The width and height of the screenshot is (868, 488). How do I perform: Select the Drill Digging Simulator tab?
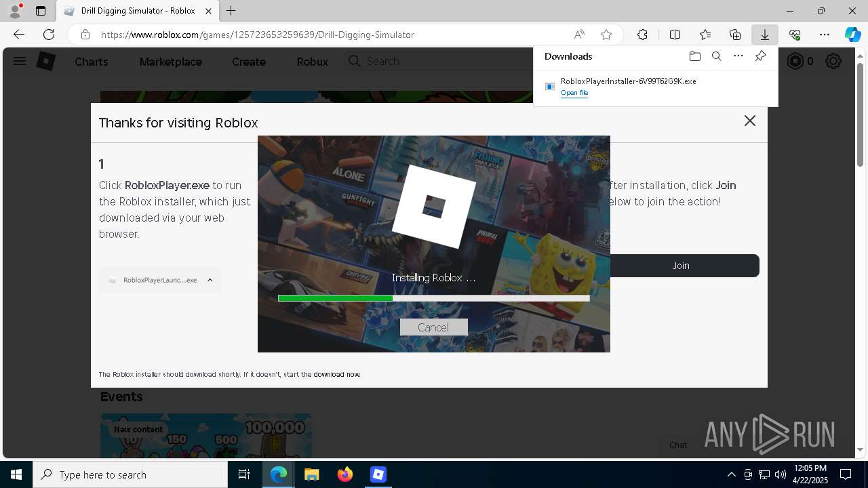click(x=138, y=11)
